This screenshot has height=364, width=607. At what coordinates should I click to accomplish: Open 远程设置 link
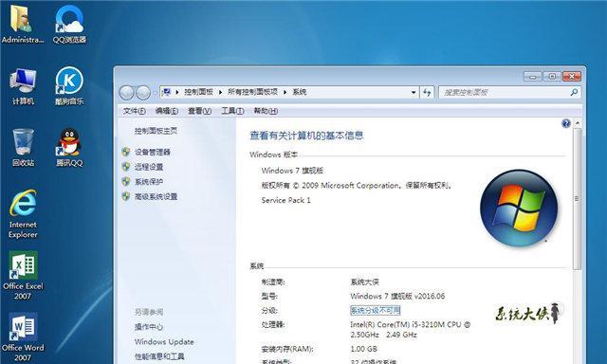[149, 167]
